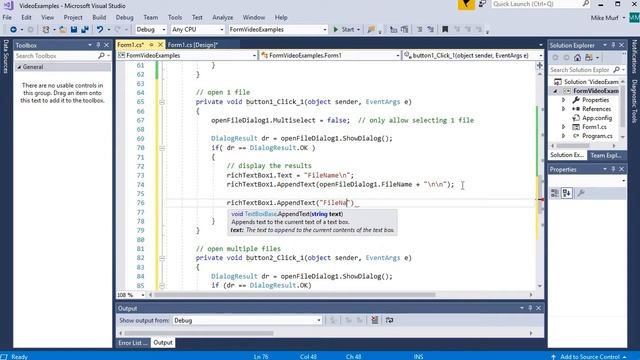Click the Solution Explorer search magnifier icon
The image size is (640, 360).
pos(616,70)
